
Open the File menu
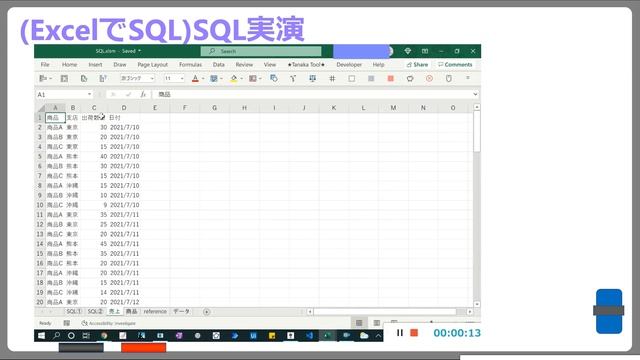pos(45,64)
